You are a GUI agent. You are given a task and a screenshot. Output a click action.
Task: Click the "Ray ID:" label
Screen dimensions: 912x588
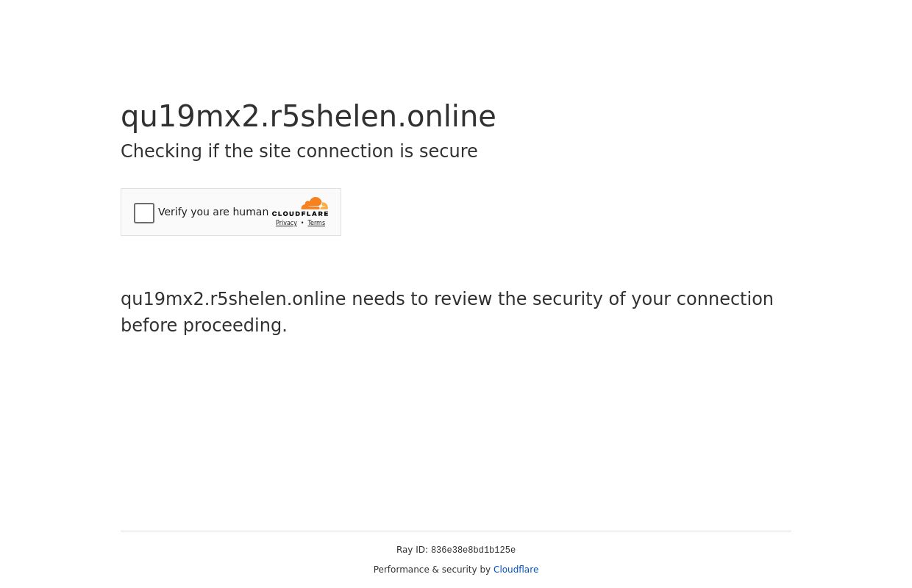click(412, 550)
